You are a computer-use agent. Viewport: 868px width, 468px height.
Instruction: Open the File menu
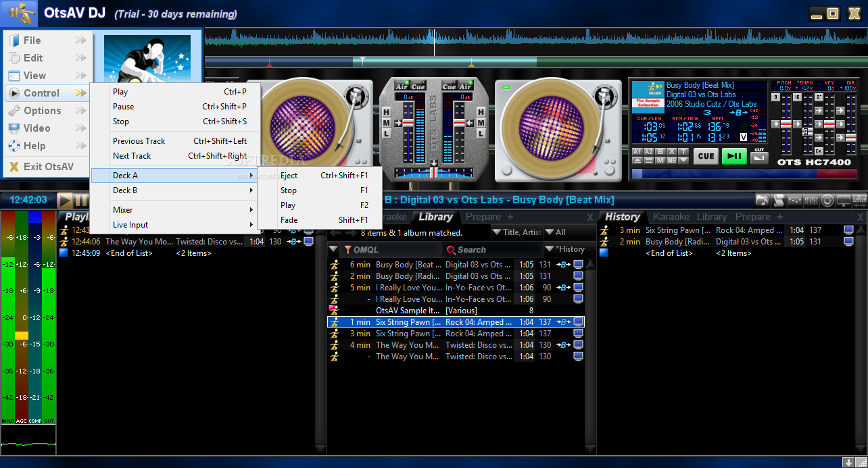pyautogui.click(x=47, y=41)
